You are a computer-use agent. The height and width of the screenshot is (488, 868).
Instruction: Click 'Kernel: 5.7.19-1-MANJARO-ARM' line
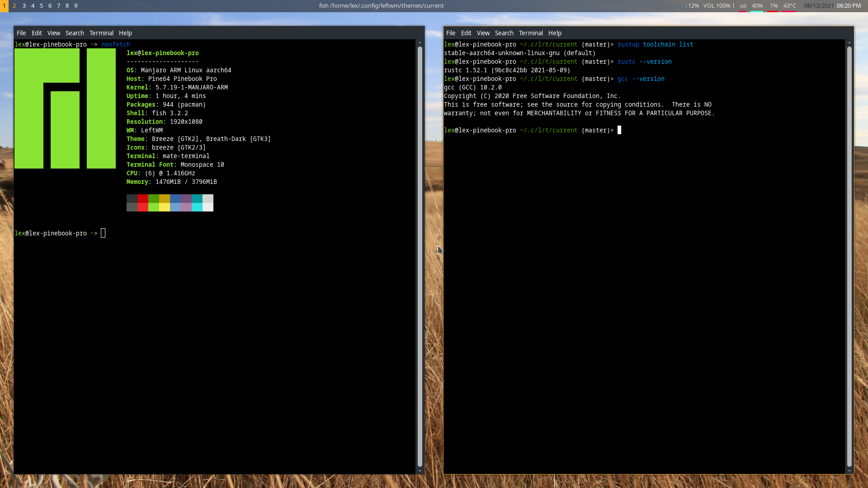177,87
